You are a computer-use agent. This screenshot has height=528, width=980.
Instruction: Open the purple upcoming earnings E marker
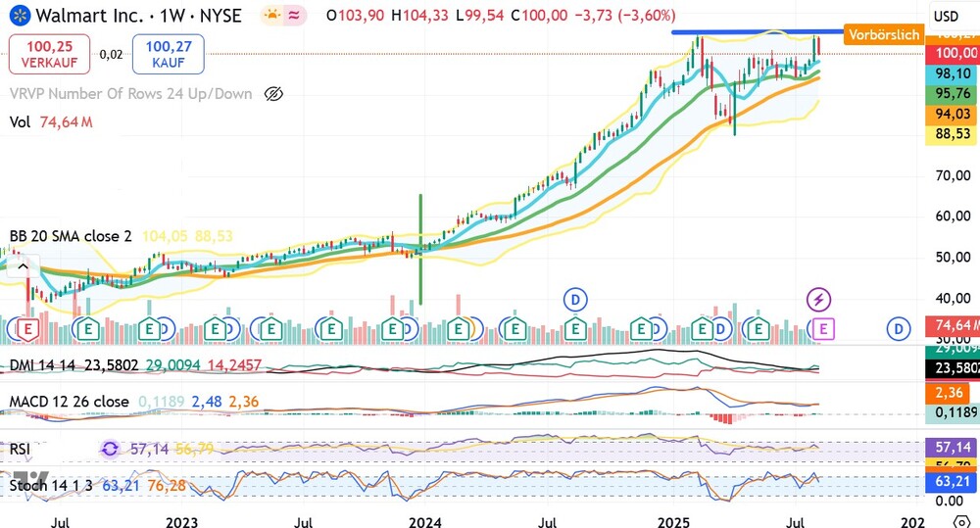tap(823, 328)
